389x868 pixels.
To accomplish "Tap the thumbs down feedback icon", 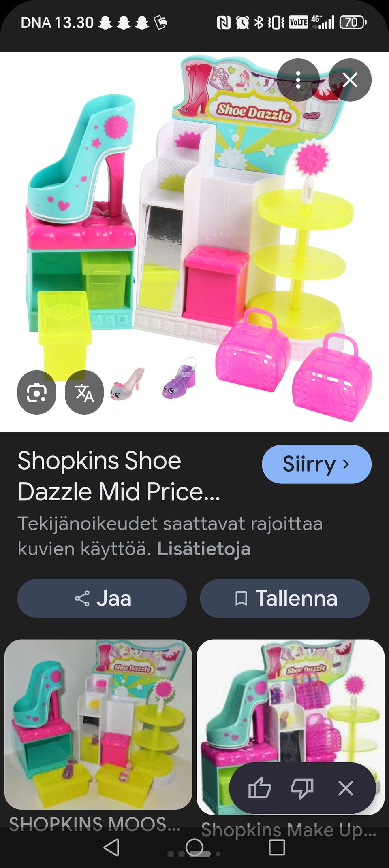I will [x=302, y=788].
